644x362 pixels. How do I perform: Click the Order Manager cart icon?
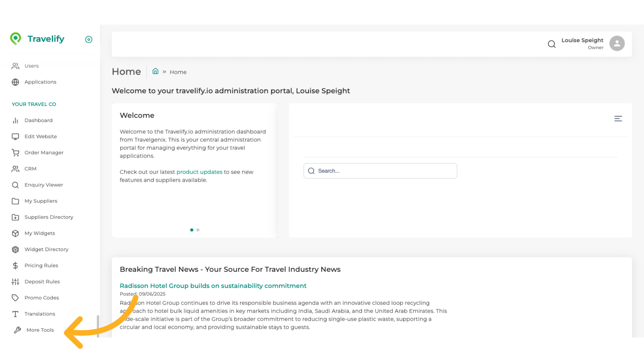coord(15,153)
